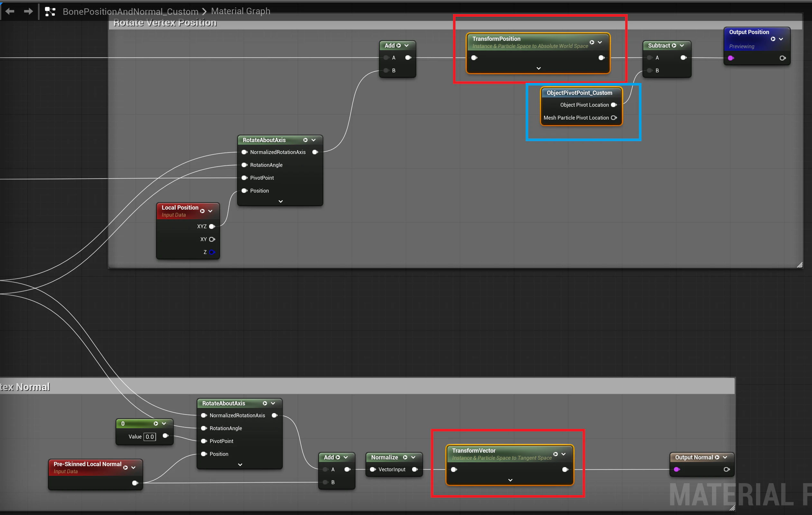Open BonePositionAndNormal_Custom breadcrumb

[x=130, y=12]
